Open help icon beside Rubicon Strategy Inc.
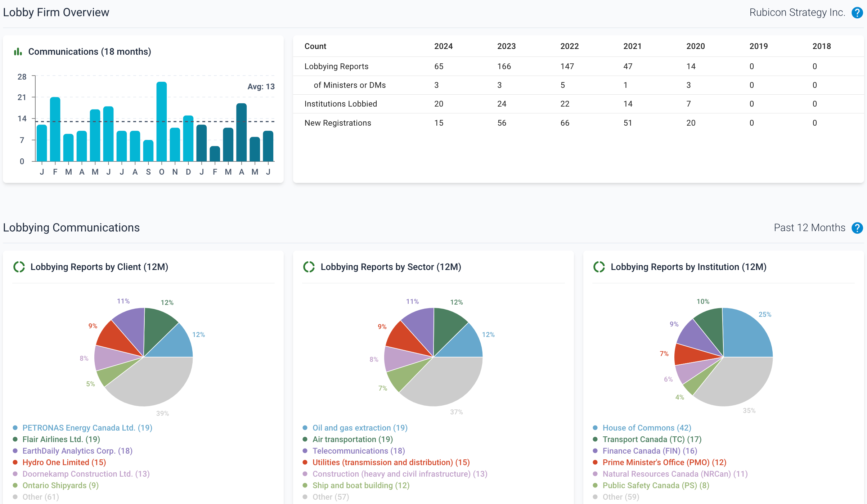The image size is (867, 504). [857, 13]
